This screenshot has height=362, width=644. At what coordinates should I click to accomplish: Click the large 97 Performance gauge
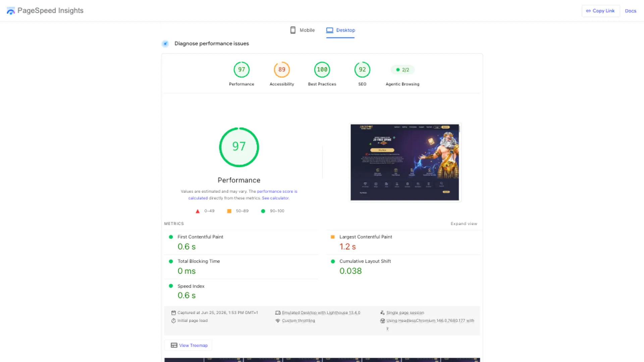point(239,147)
